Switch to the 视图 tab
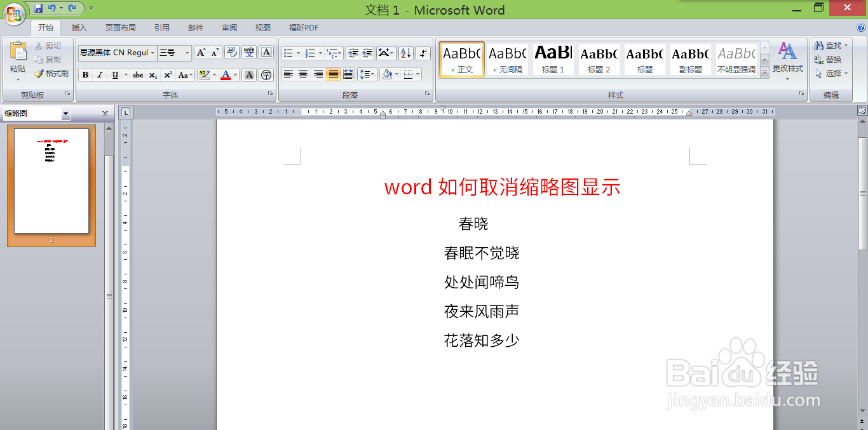The image size is (868, 430). point(263,28)
